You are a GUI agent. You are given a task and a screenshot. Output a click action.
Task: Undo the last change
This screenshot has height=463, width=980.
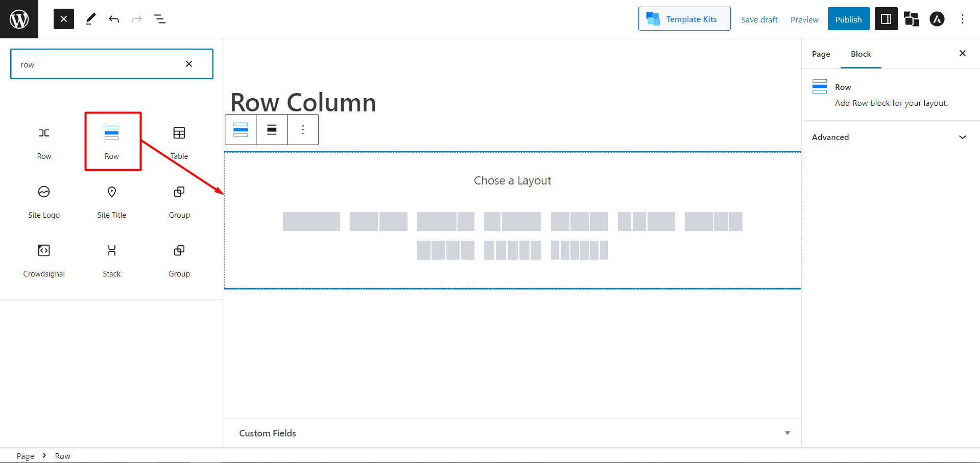[x=114, y=19]
